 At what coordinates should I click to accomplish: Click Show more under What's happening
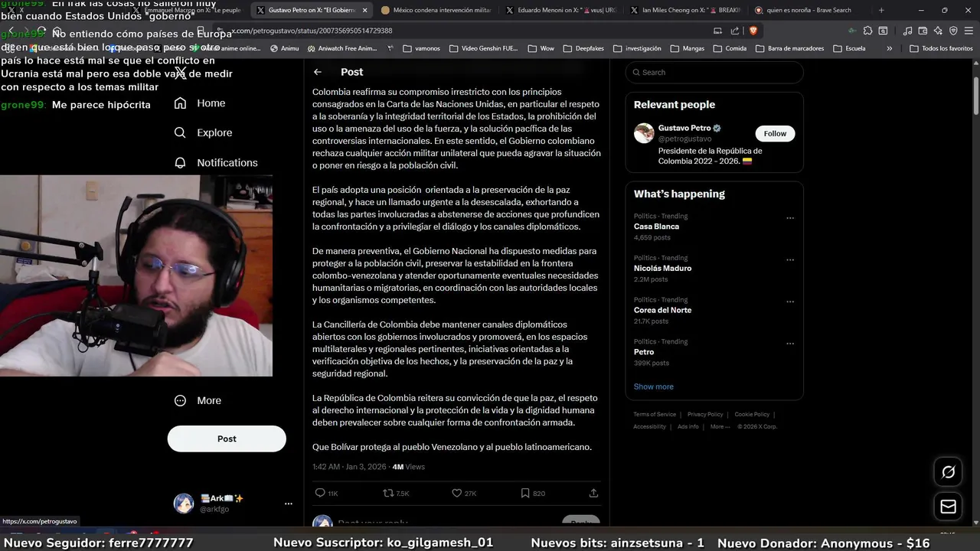point(654,386)
